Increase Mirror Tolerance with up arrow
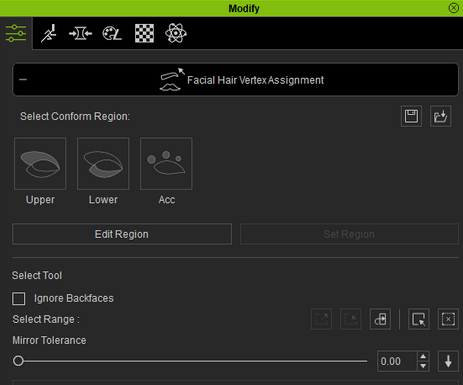The width and height of the screenshot is (463, 385). [x=423, y=356]
